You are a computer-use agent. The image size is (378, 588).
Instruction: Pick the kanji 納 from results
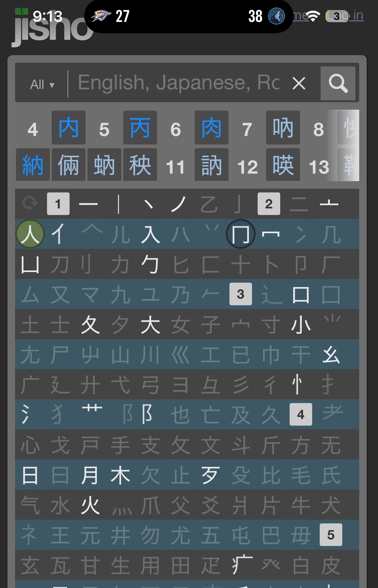(33, 165)
